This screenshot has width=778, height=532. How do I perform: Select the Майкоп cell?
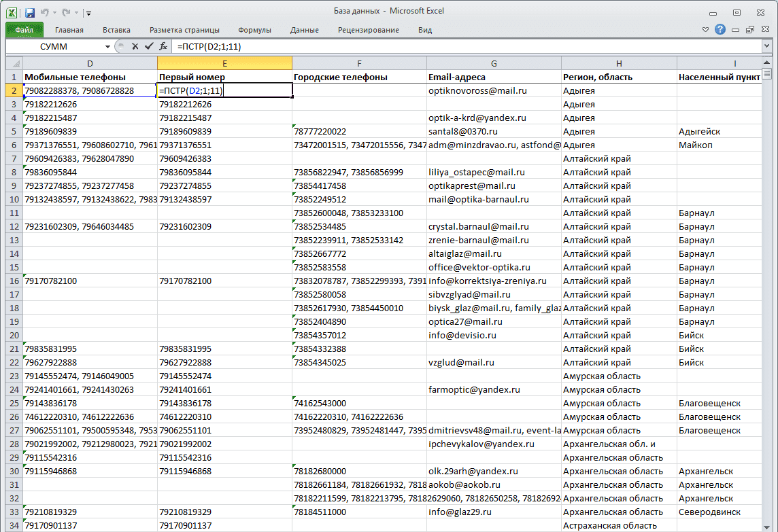pos(719,145)
